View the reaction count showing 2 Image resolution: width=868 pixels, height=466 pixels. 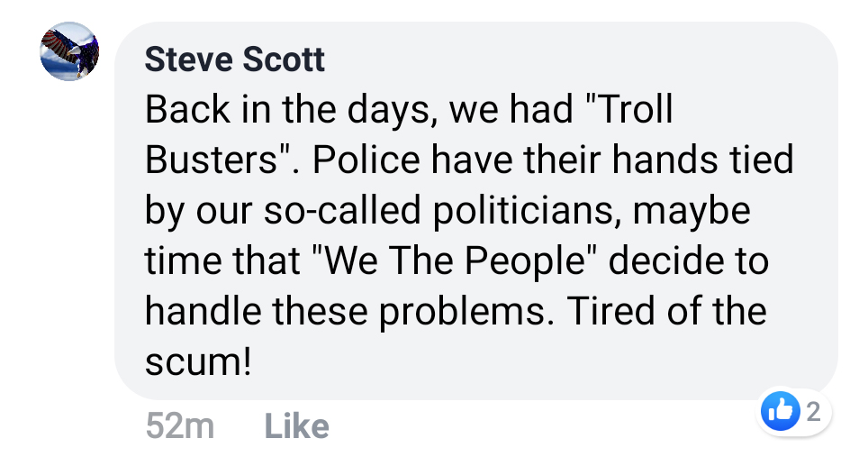813,412
